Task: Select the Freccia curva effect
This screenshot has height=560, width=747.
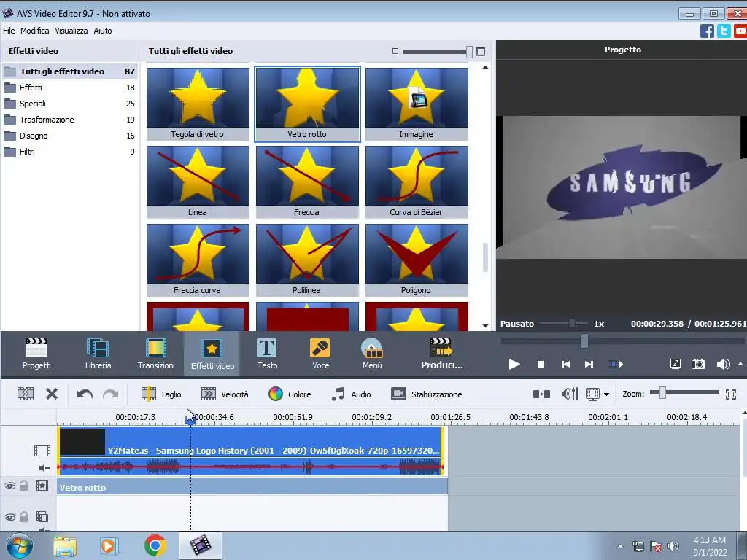Action: (x=198, y=260)
